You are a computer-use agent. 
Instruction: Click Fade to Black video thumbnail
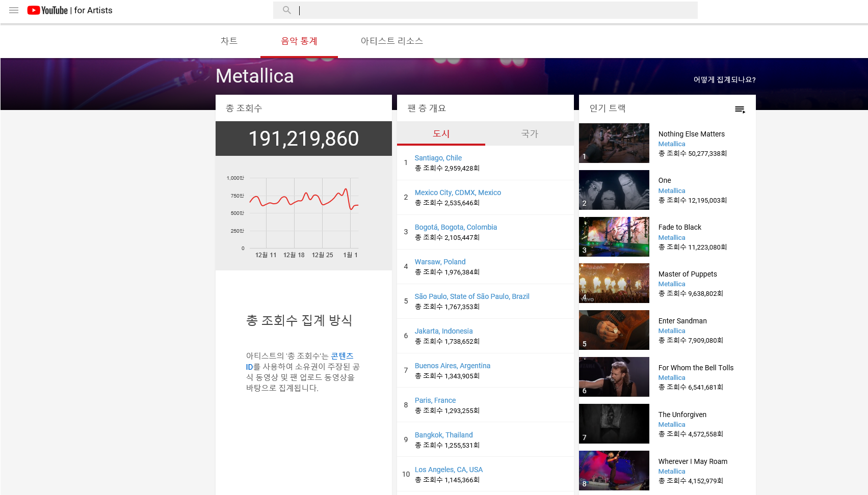point(614,237)
